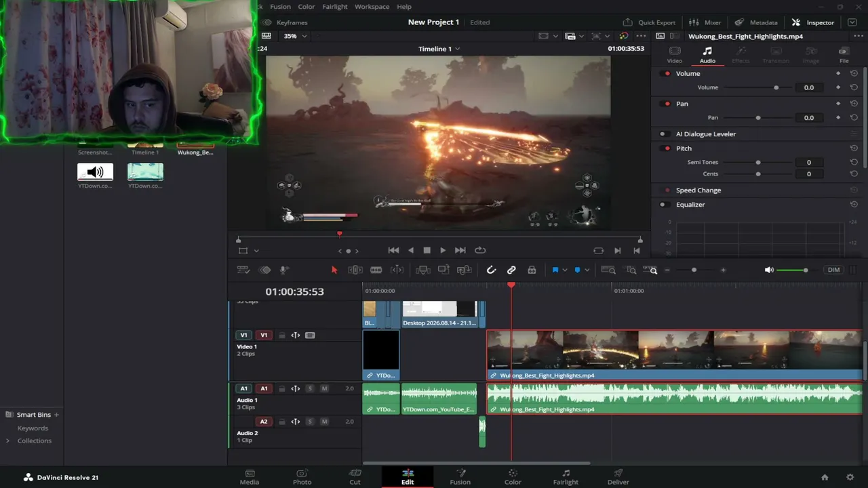Open the Fusion page

(460, 477)
